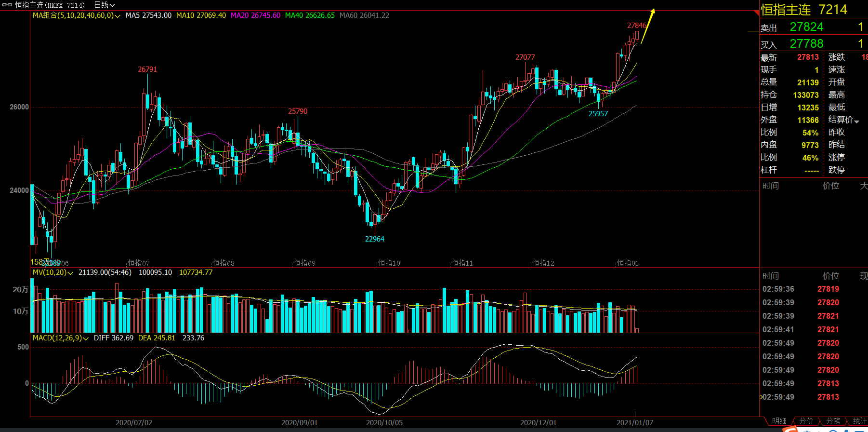Open the 结算价 dropdown arrow
This screenshot has width=868, height=432.
click(856, 121)
